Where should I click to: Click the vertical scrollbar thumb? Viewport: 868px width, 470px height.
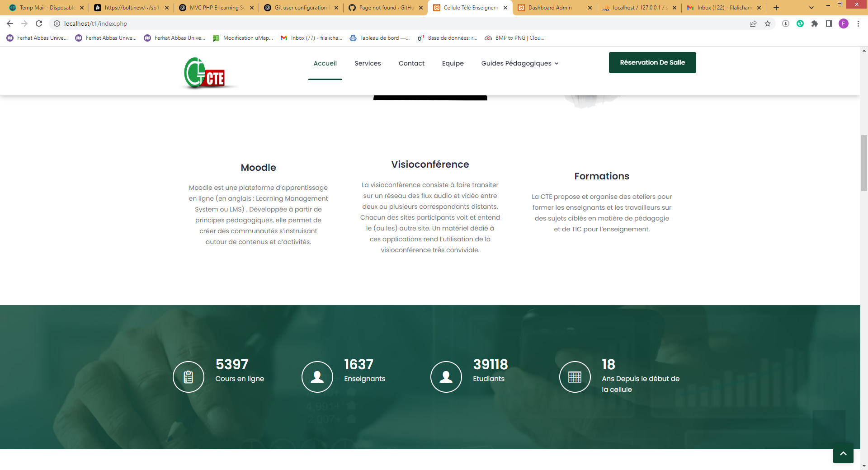pyautogui.click(x=864, y=163)
